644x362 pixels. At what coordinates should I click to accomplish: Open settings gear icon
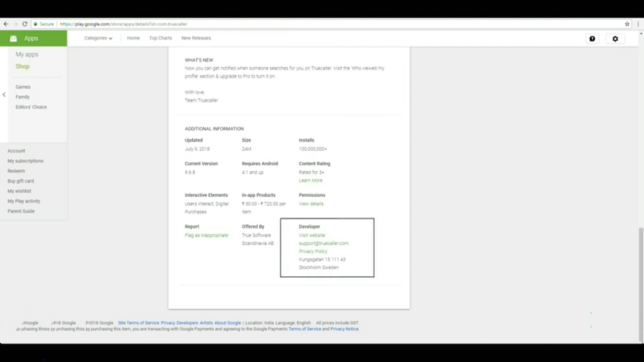tap(615, 39)
